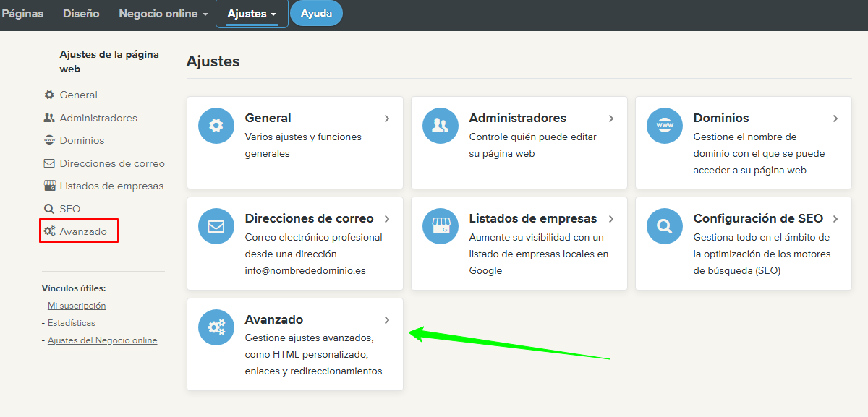Click the round store icon on Listados de empresas card
Viewport: 868px width, 417px height.
[441, 226]
